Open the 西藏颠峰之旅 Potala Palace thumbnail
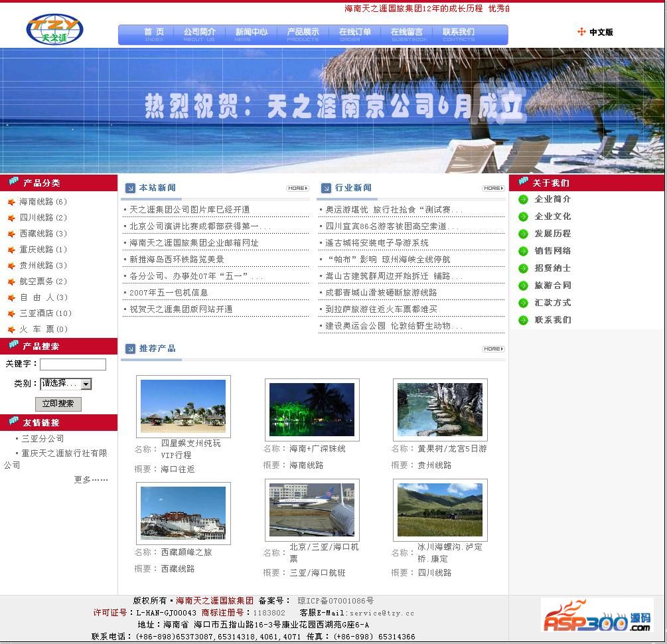 pos(183,513)
